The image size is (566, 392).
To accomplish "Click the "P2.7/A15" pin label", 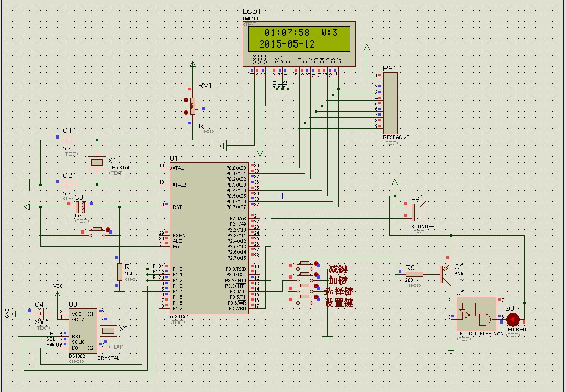I will [236, 258].
